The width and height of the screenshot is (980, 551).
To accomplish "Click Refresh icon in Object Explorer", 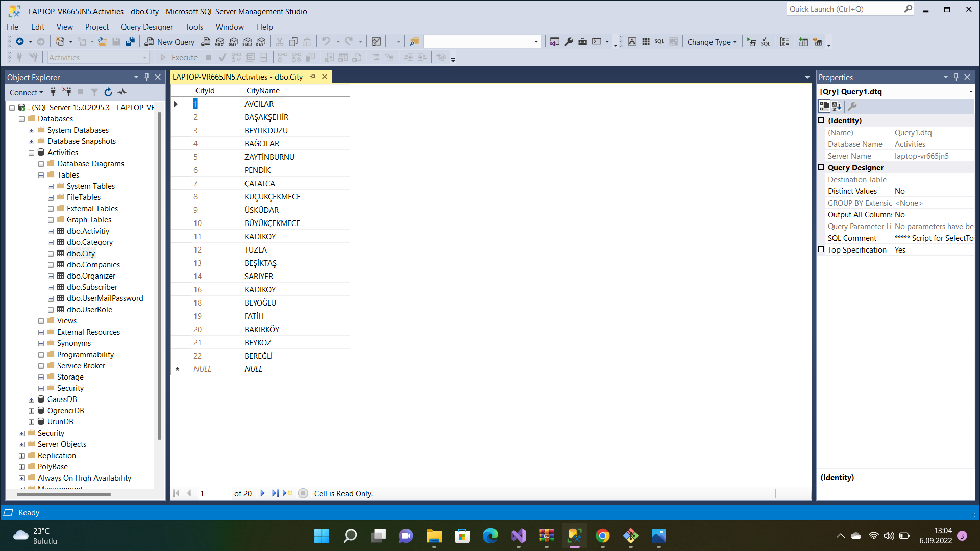I will 108,92.
